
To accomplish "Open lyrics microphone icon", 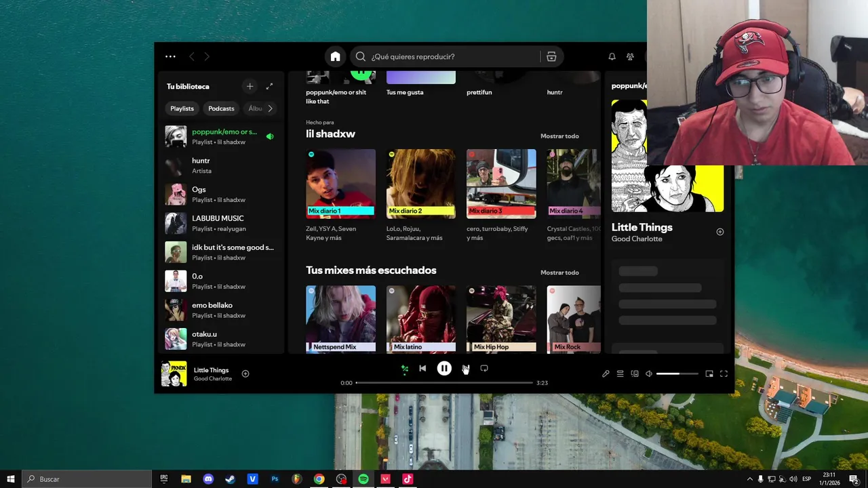I will (606, 373).
